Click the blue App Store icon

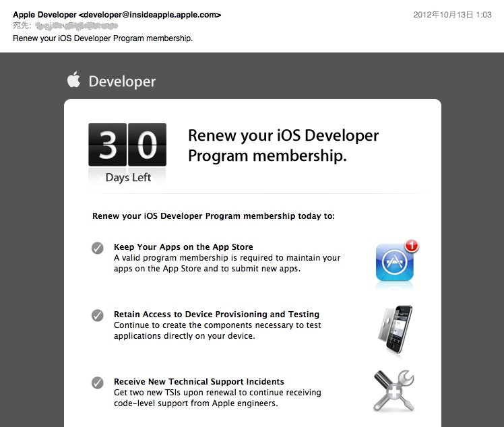tap(394, 264)
